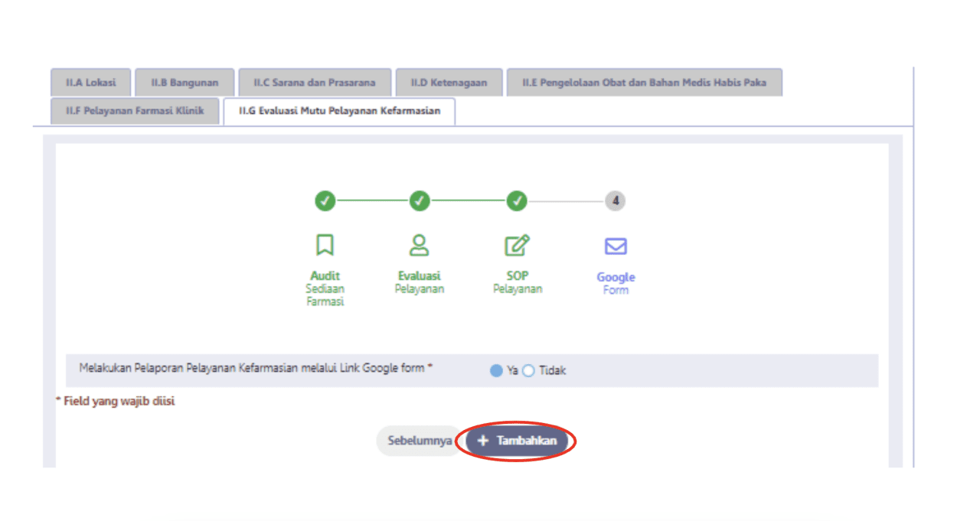Screen dimensions: 980x521
Task: Open II.E Pengelolaan Obat tab
Action: pyautogui.click(x=644, y=83)
